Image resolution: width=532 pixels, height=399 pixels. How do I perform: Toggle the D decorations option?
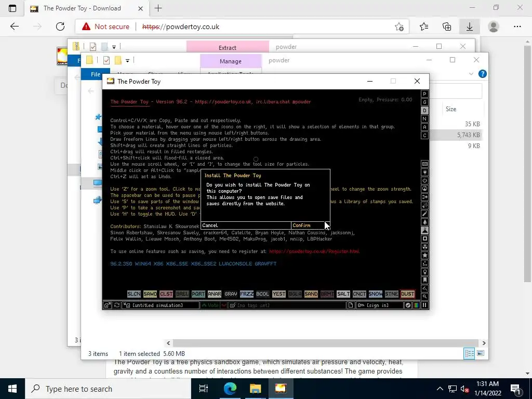pyautogui.click(x=424, y=110)
